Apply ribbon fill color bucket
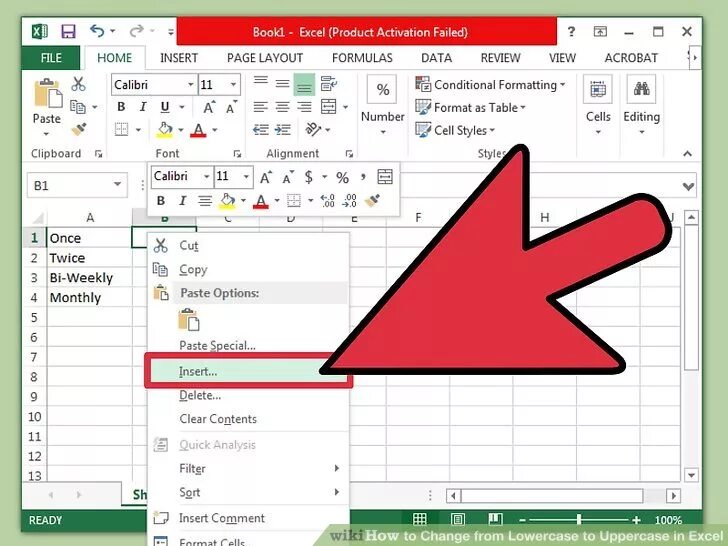Viewport: 728px width, 546px height. coord(164,130)
